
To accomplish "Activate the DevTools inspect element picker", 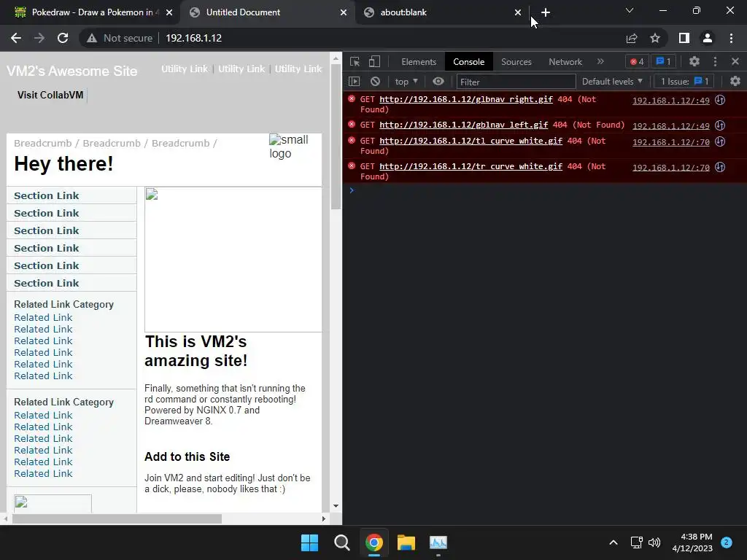I will pyautogui.click(x=355, y=61).
